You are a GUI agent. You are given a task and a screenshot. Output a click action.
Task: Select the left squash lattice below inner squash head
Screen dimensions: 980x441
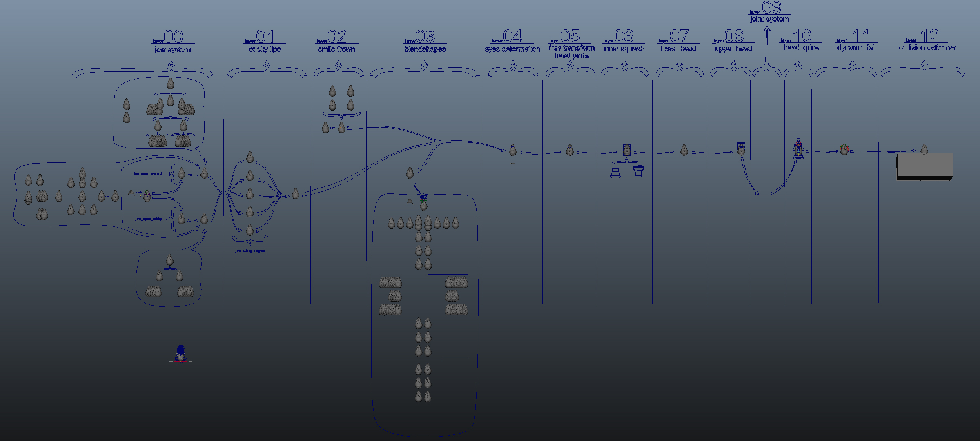click(x=615, y=171)
